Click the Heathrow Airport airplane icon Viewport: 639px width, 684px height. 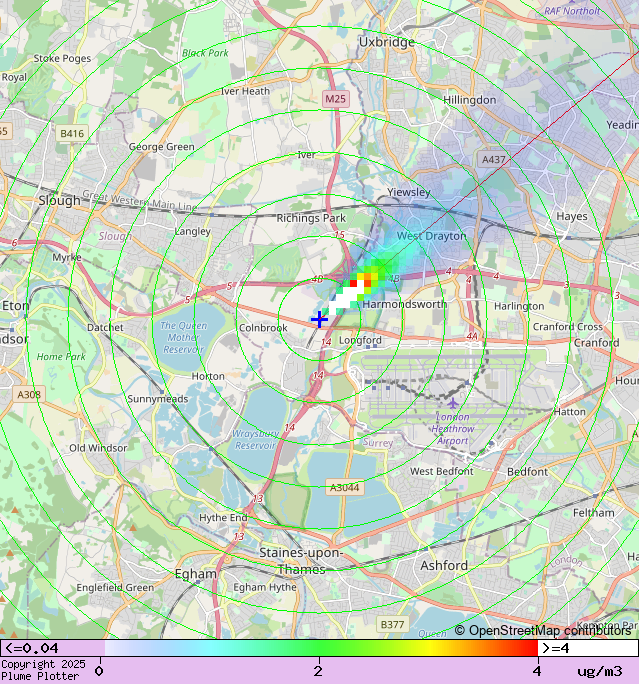click(x=453, y=403)
